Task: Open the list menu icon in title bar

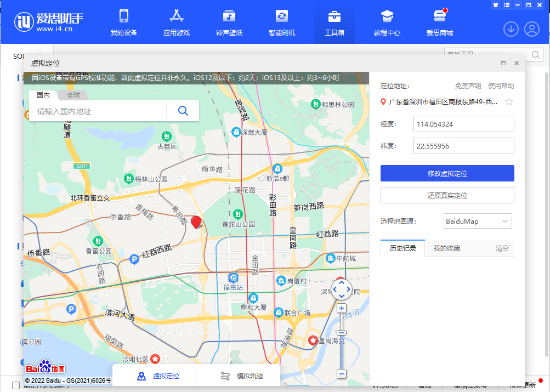Action: 507,5
